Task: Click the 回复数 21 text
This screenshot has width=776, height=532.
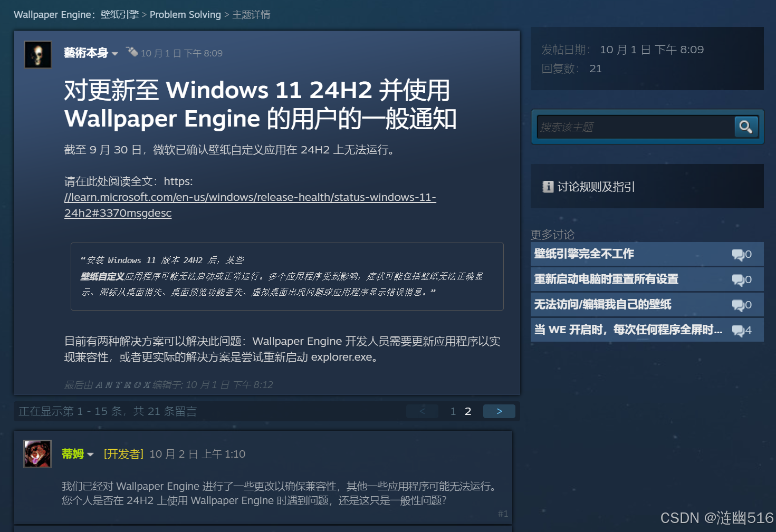Action: [x=572, y=69]
